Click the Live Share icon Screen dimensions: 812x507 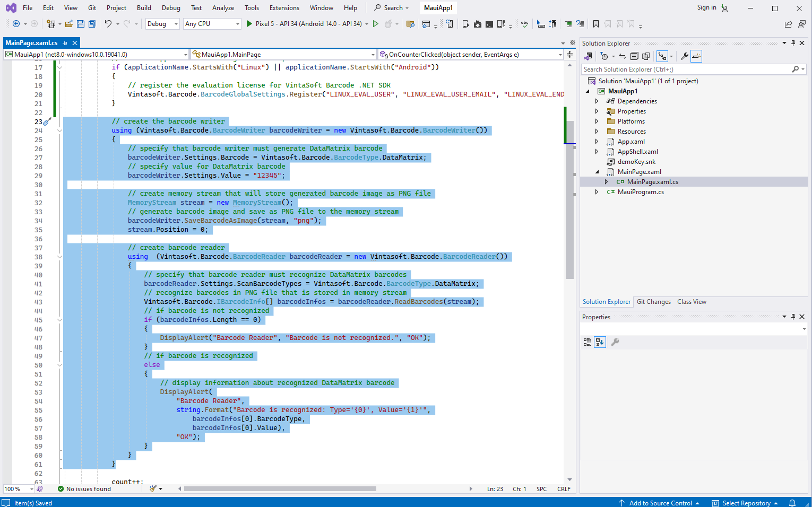[x=789, y=24]
